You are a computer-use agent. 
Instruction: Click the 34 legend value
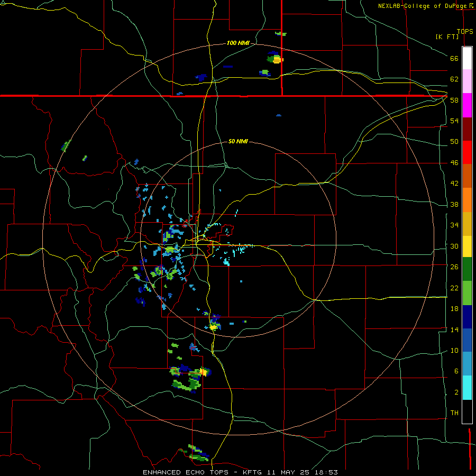(x=454, y=225)
